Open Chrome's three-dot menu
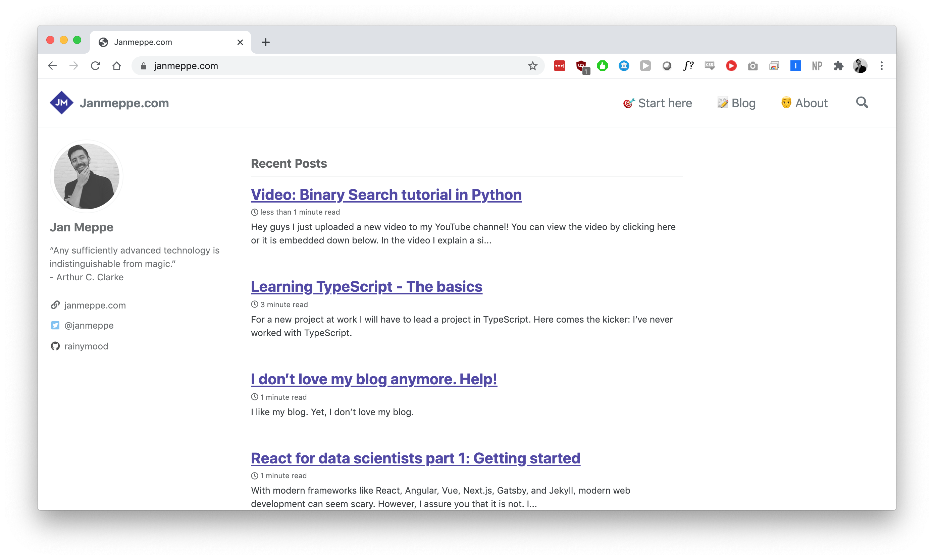Screen dimensions: 934x560 pos(882,66)
